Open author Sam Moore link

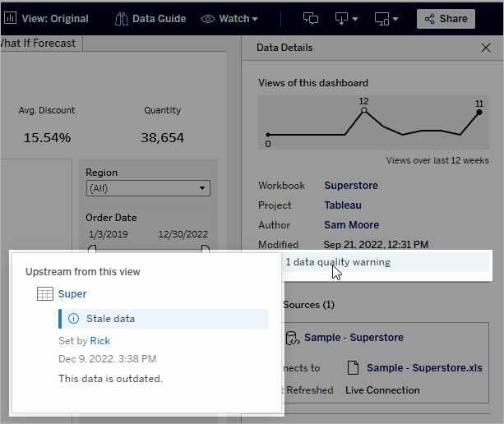point(351,225)
